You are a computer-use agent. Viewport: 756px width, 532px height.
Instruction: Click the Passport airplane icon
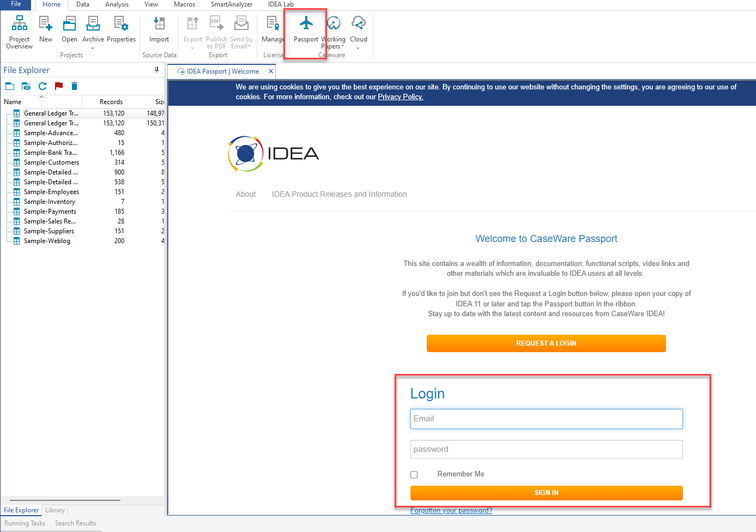click(306, 23)
